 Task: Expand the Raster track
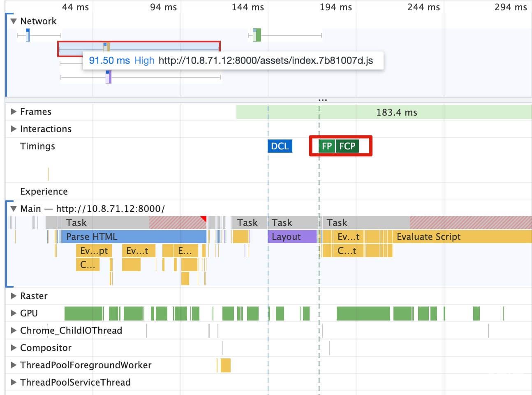click(x=13, y=296)
